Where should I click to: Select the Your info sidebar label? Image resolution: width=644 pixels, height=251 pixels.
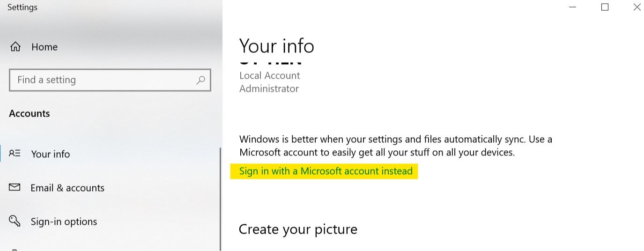[51, 154]
